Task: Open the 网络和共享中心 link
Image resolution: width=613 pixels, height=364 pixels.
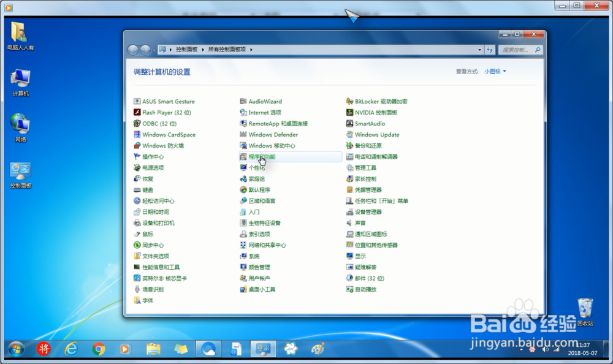Action: coord(267,245)
